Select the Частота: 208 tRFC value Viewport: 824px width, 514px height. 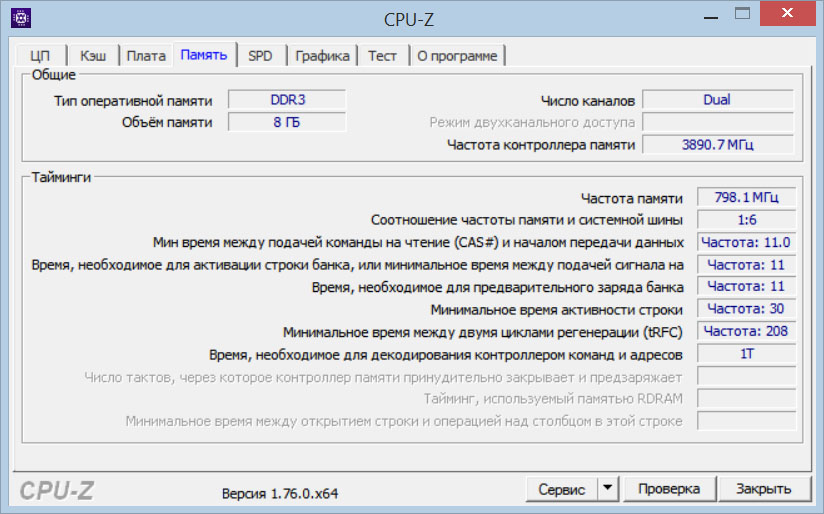click(746, 331)
